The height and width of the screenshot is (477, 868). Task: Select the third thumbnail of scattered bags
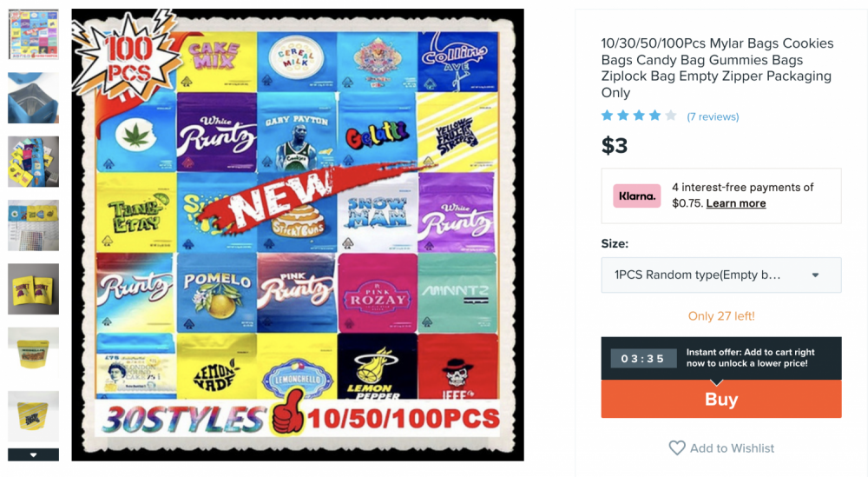tap(33, 162)
